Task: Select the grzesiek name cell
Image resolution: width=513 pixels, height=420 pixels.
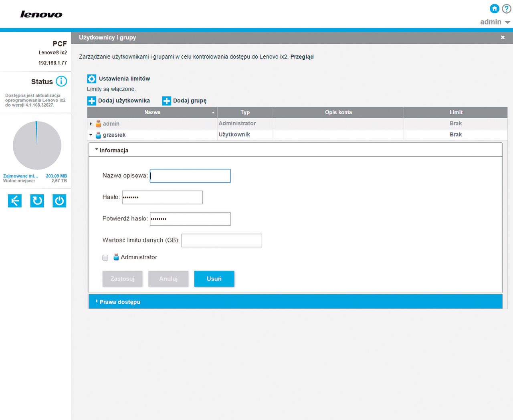Action: [152, 135]
